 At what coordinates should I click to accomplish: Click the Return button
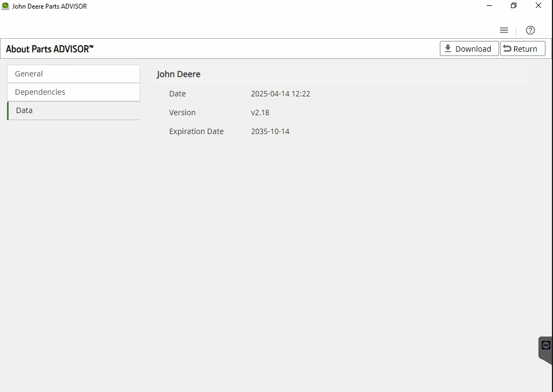[522, 48]
